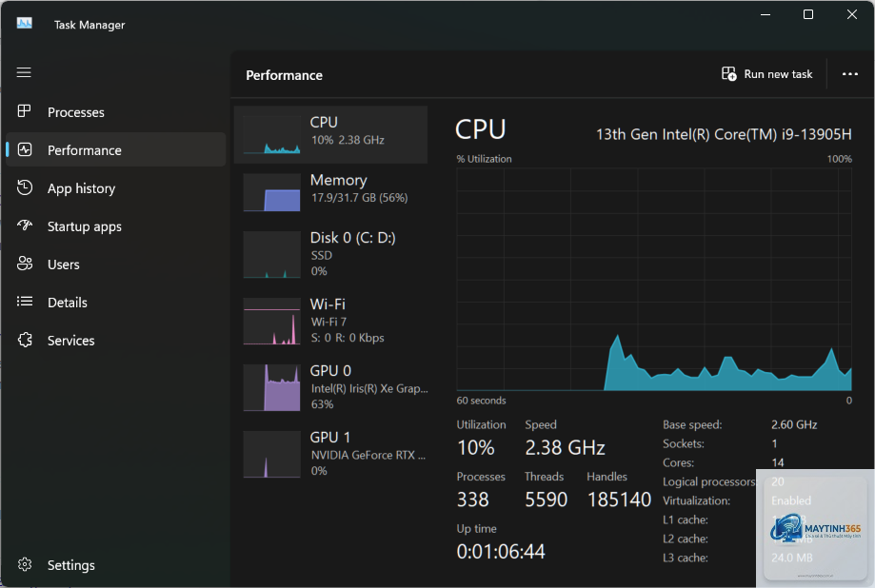Screen dimensions: 875x588
Task: Click the NVIDIA GeForce RTX GPU 1 entry
Action: 331,454
